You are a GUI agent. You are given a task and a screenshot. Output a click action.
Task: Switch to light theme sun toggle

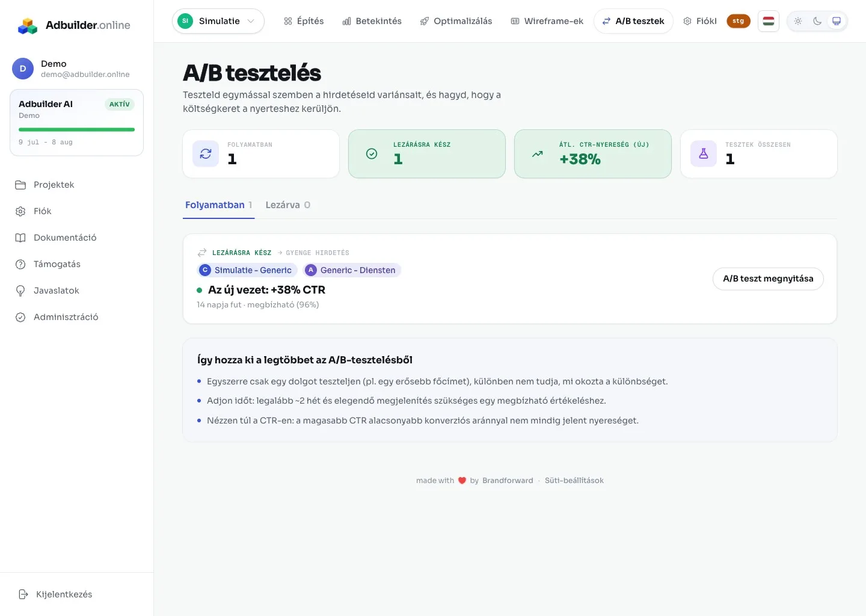point(798,21)
